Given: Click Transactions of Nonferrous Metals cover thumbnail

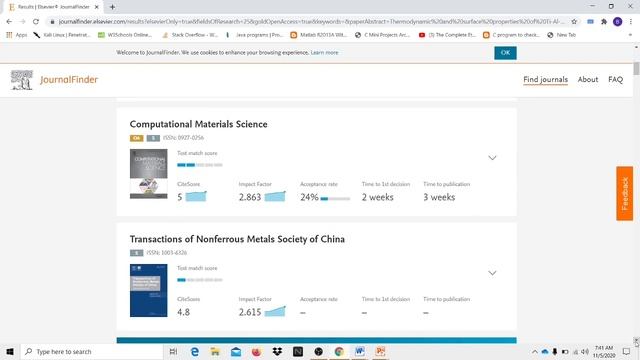Looking at the screenshot, I should pos(149,290).
